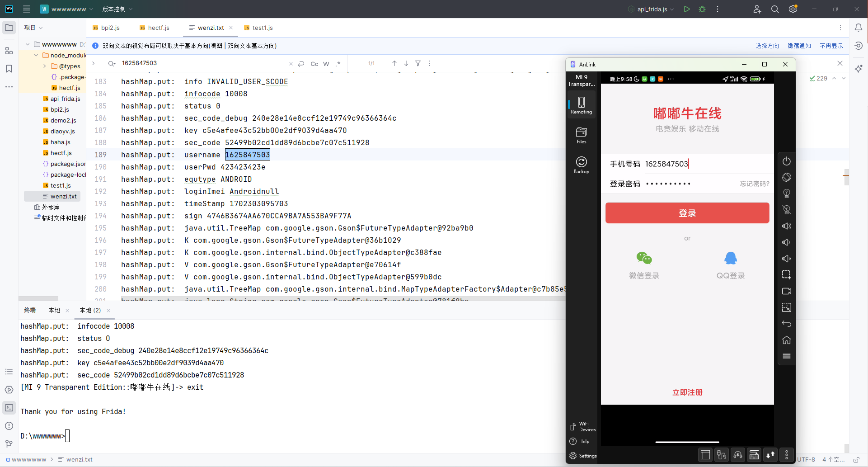This screenshot has height=467, width=868.
Task: Open AnLink Settings
Action: 583,456
